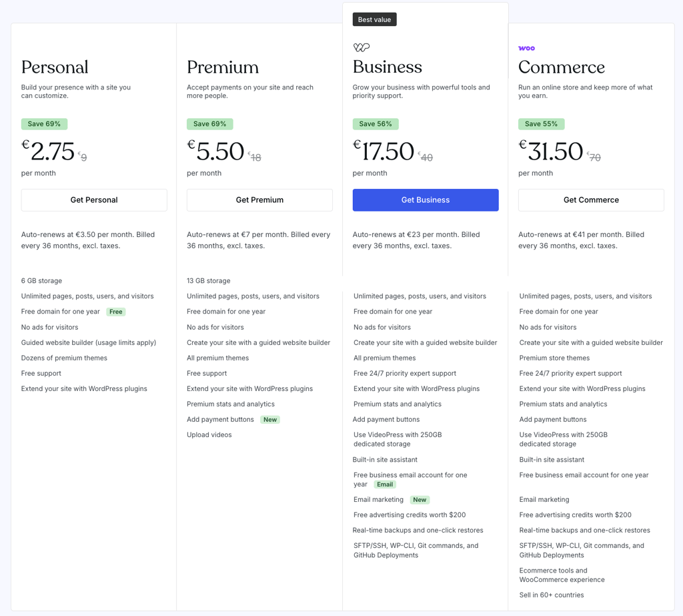Click the €2.75 price

(x=48, y=151)
